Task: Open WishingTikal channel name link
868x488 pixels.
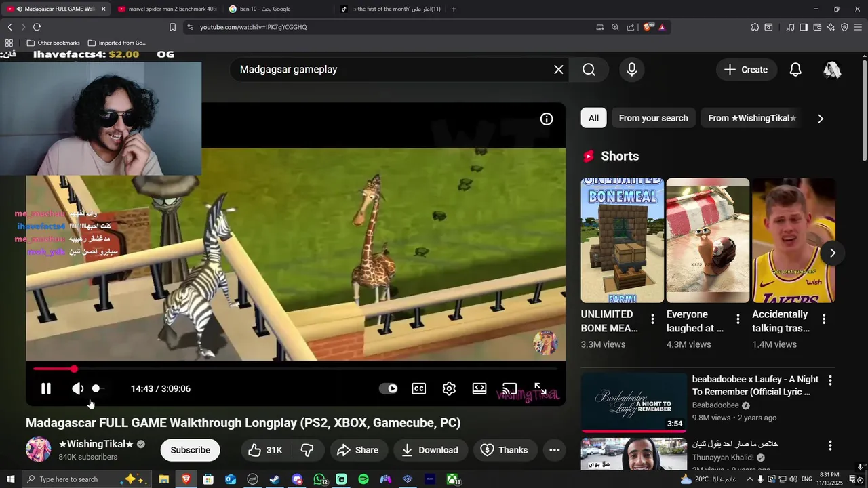Action: [96, 444]
